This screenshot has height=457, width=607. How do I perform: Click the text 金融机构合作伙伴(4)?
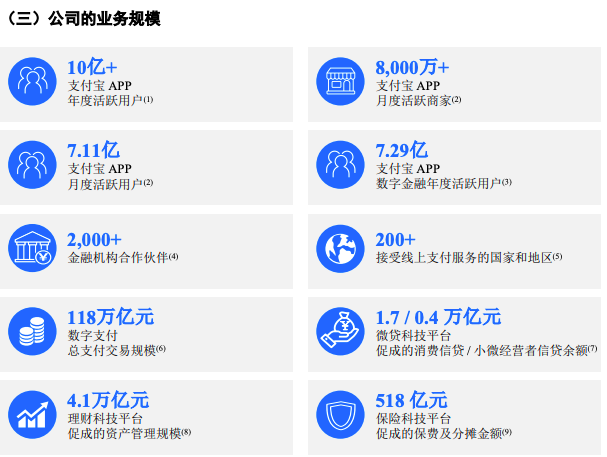click(123, 257)
